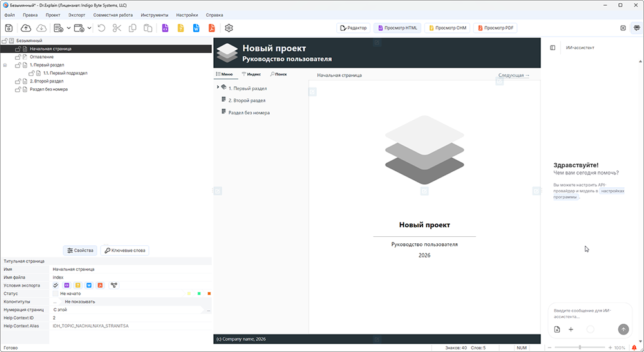Toggle Word export condition in properties

point(89,285)
